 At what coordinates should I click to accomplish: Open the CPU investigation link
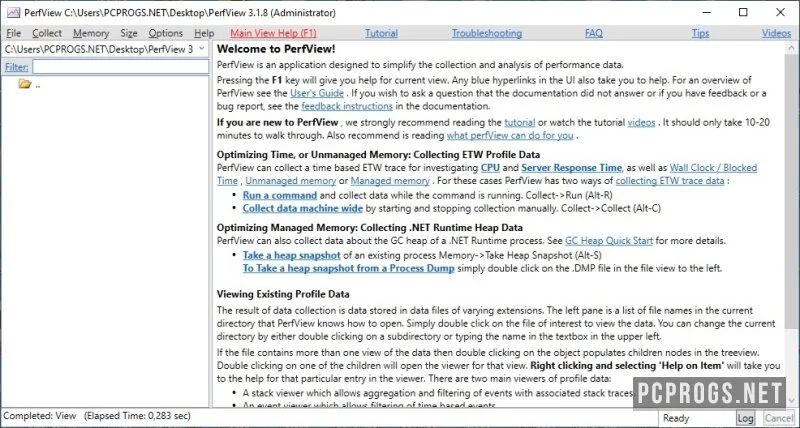coord(490,167)
